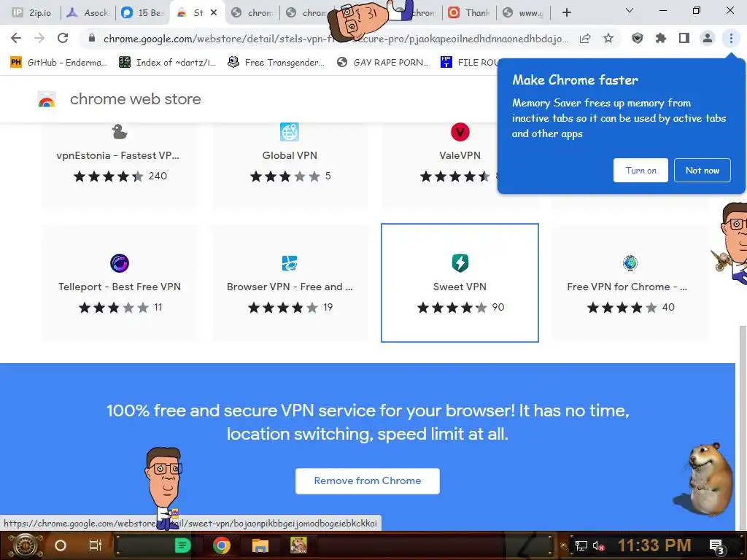Click the 11:33 PM taskbar clock
Screen dimensions: 747x560
[654, 545]
